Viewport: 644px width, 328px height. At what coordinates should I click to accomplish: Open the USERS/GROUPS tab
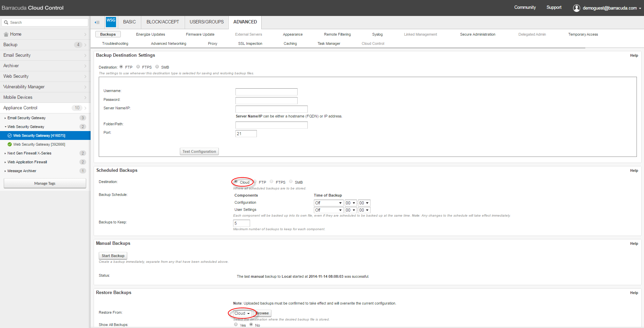pyautogui.click(x=207, y=22)
